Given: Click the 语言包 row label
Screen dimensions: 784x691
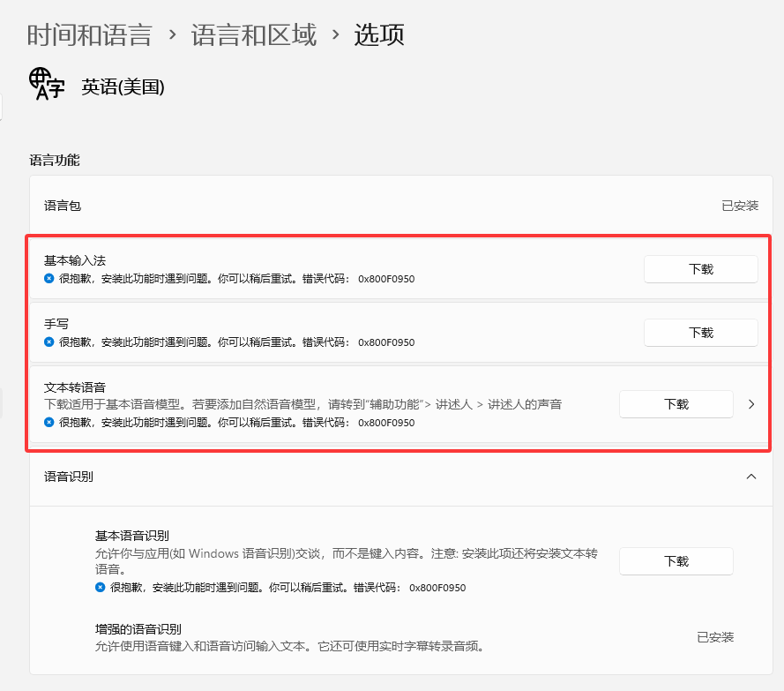Looking at the screenshot, I should tap(63, 206).
